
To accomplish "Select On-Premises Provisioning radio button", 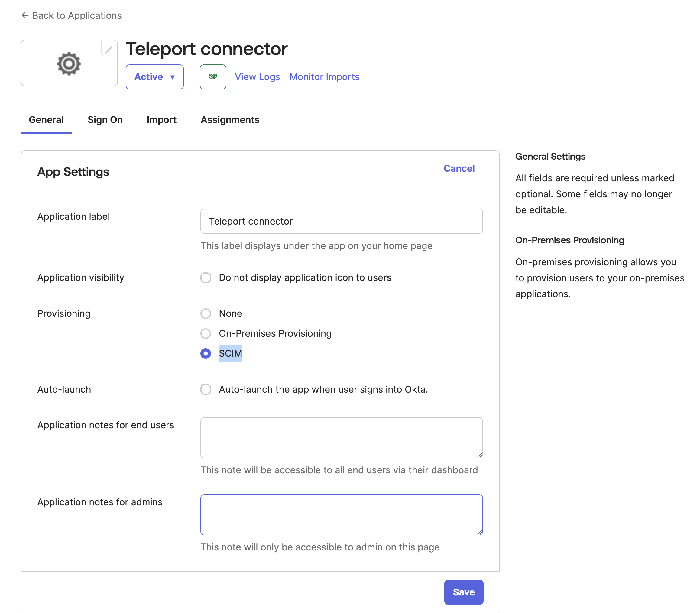I will coord(206,333).
